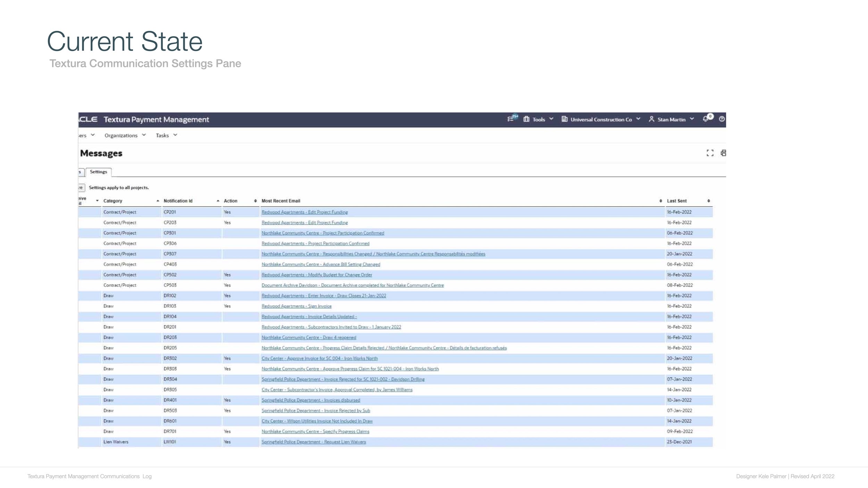Select the Settings tab
This screenshot has height=488, width=868.
point(99,172)
